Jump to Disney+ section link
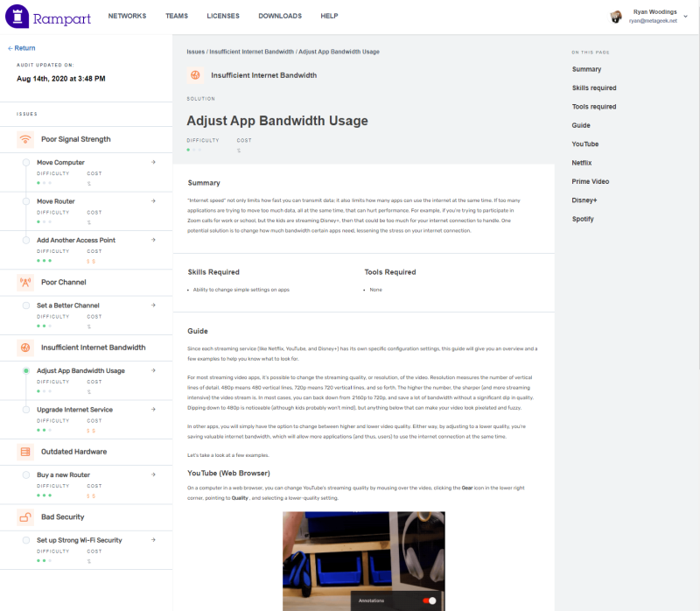 pos(584,200)
